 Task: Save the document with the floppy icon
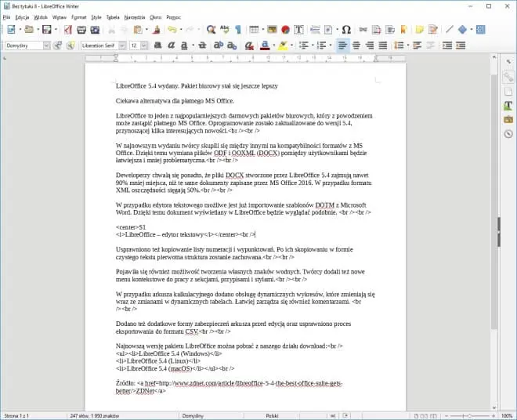tap(47, 30)
